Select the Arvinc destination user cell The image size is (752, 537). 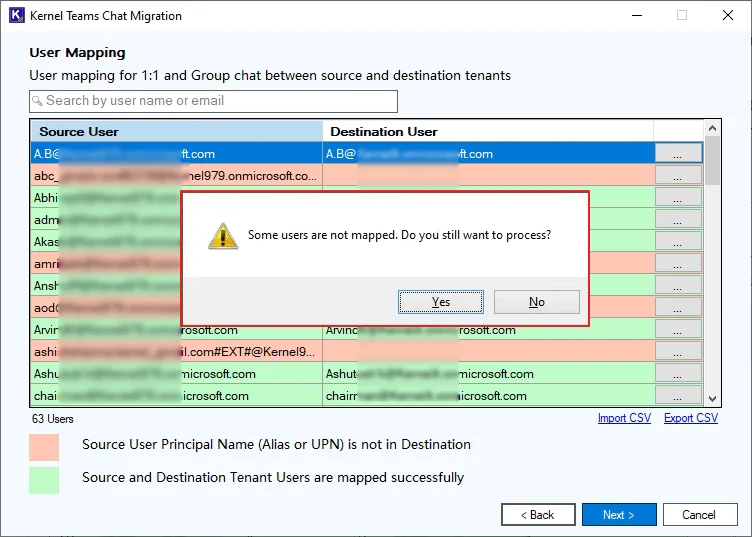tap(488, 330)
